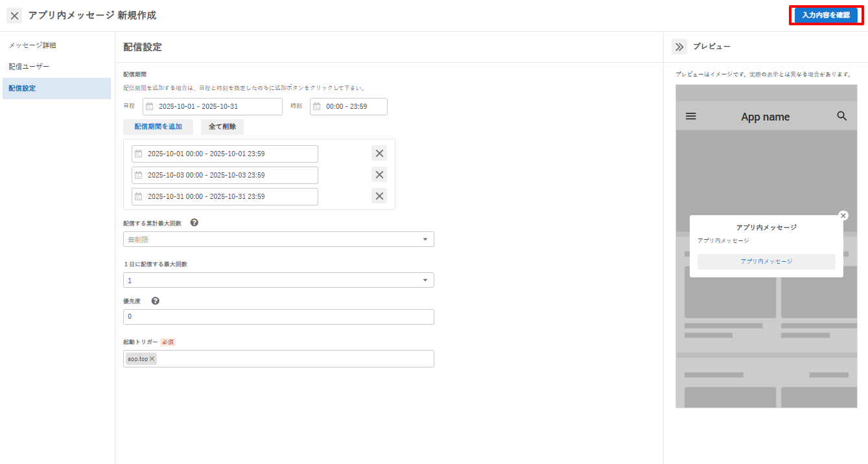Select the 配信設定 sidebar item
This screenshot has height=464, width=868.
tap(56, 88)
